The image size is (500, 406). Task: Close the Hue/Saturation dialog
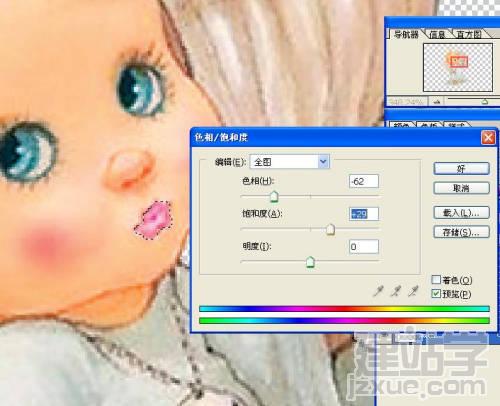488,137
